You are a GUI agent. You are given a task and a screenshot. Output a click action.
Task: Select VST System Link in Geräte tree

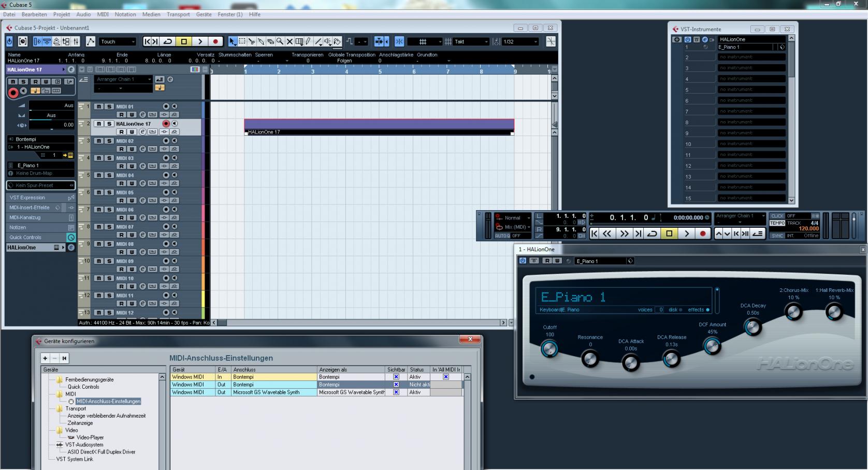[x=75, y=459]
